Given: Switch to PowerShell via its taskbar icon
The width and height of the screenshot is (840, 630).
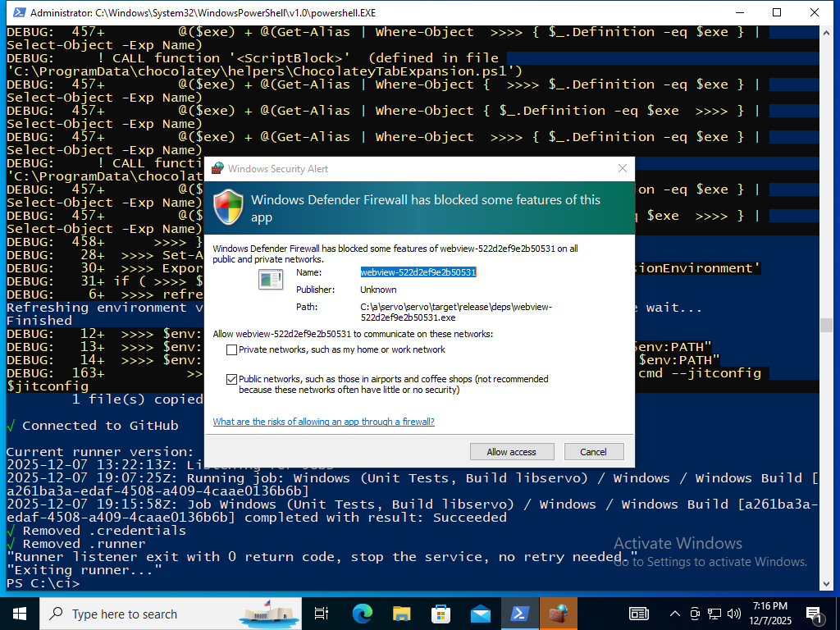Looking at the screenshot, I should click(x=519, y=614).
